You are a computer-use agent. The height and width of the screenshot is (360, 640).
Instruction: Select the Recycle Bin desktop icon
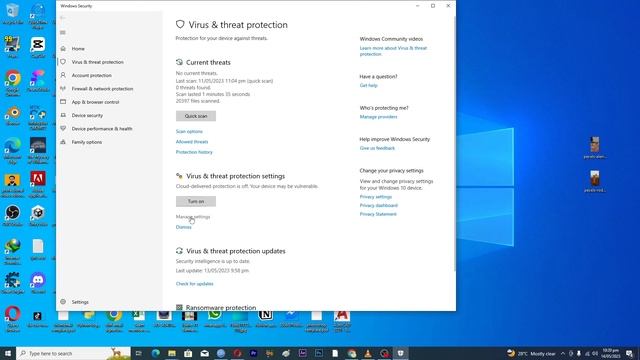pos(13,14)
